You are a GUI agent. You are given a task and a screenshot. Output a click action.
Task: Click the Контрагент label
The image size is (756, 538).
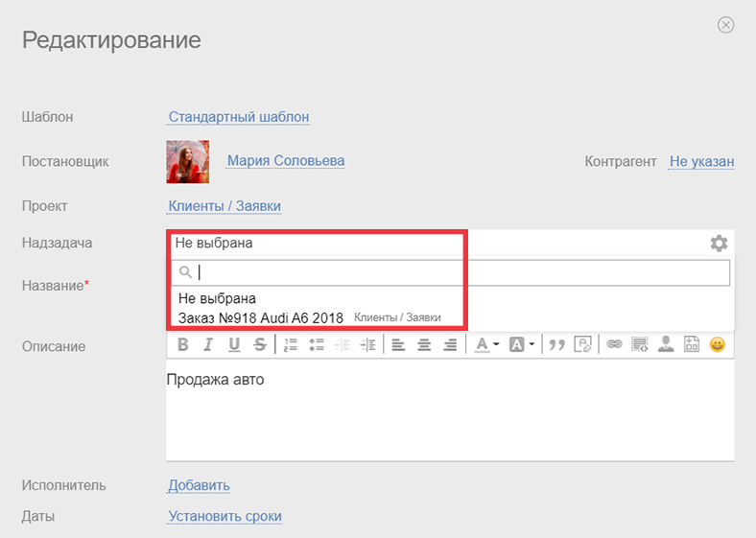coord(621,161)
